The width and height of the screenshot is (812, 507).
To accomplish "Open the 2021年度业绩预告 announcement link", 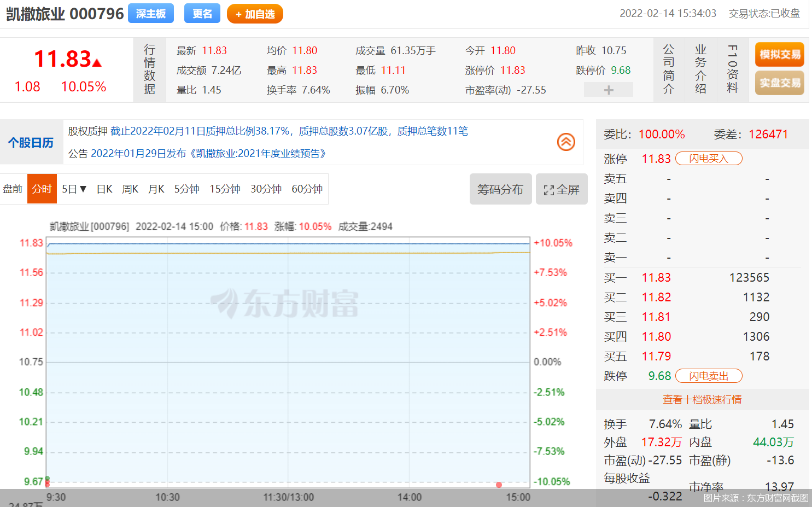I will point(210,154).
